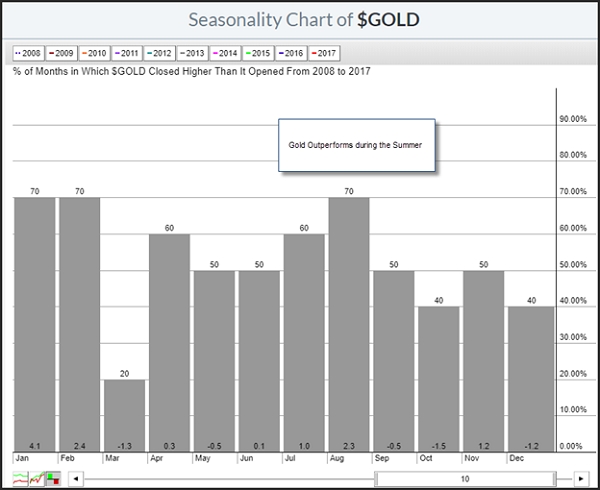Select the histogram chart mode icon
Image resolution: width=600 pixels, height=490 pixels.
click(x=53, y=477)
